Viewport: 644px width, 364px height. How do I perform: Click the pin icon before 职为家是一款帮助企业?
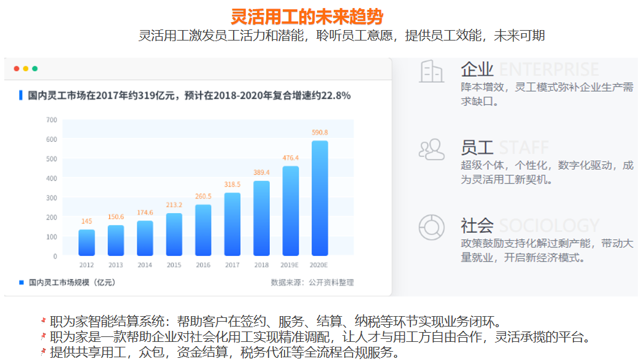point(44,336)
